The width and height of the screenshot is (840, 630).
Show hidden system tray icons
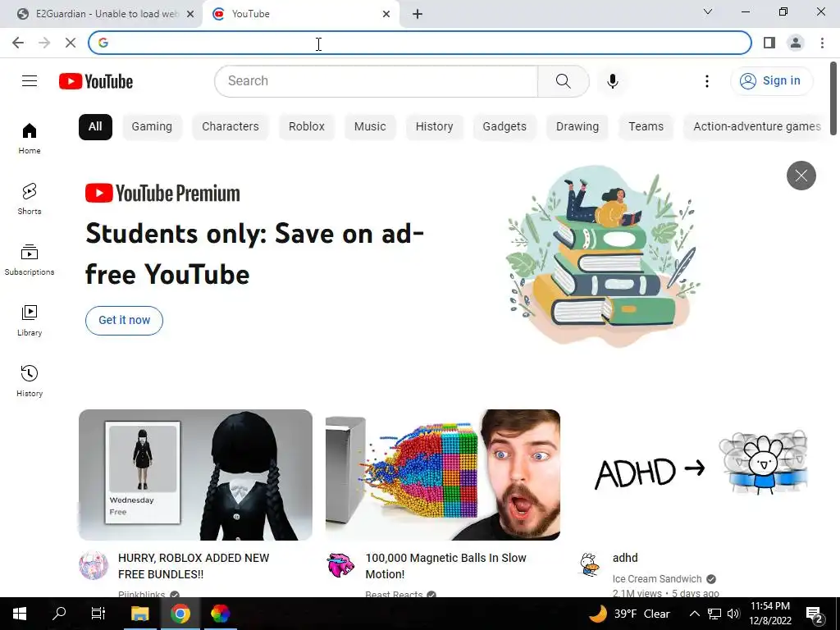pyautogui.click(x=694, y=614)
